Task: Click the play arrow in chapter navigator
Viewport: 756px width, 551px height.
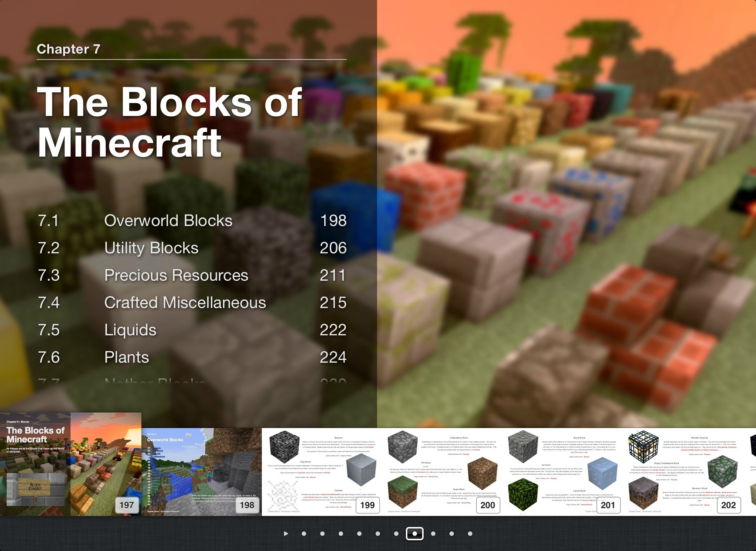Action: point(286,534)
